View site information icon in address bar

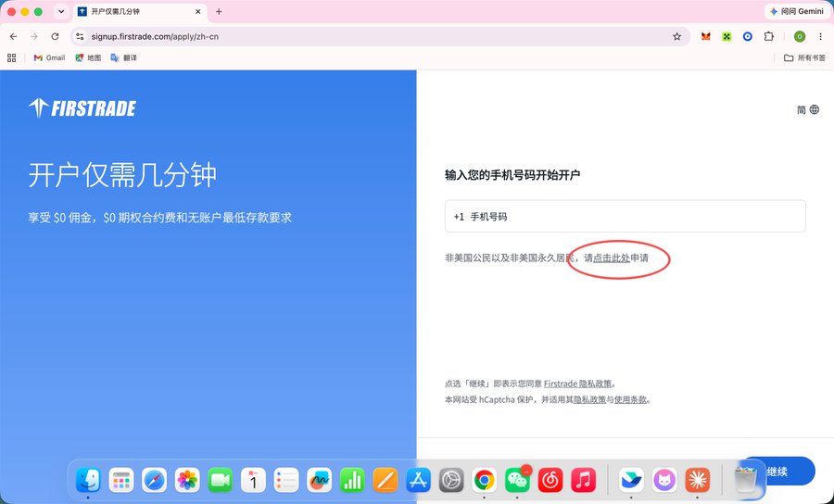(x=80, y=37)
